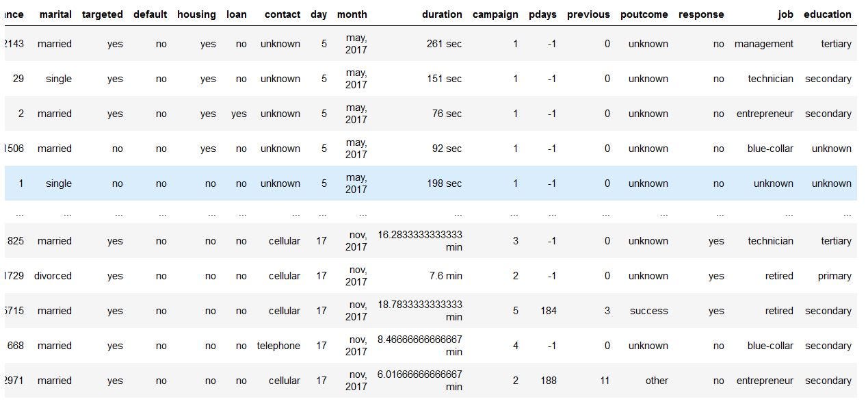This screenshot has width=868, height=408.
Task: Click the 'response' column header
Action: [700, 14]
